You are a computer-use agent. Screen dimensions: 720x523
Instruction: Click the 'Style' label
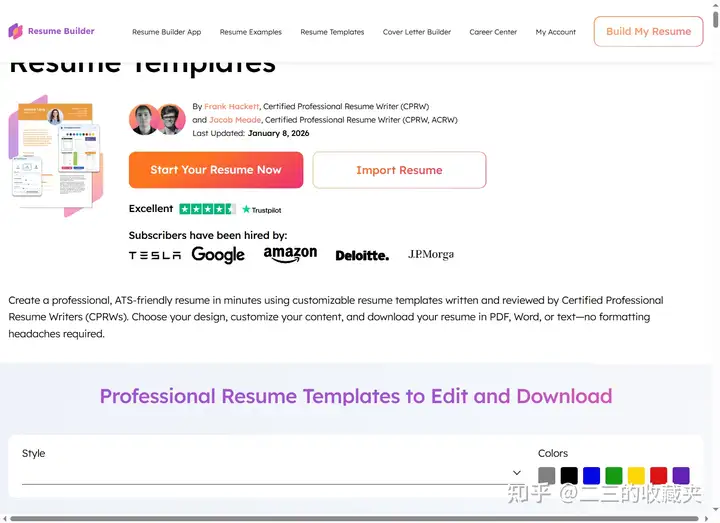pos(34,454)
